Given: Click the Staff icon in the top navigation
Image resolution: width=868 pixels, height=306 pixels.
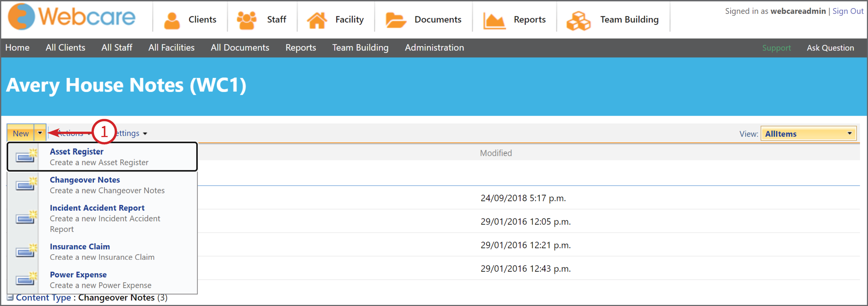Looking at the screenshot, I should (x=247, y=19).
